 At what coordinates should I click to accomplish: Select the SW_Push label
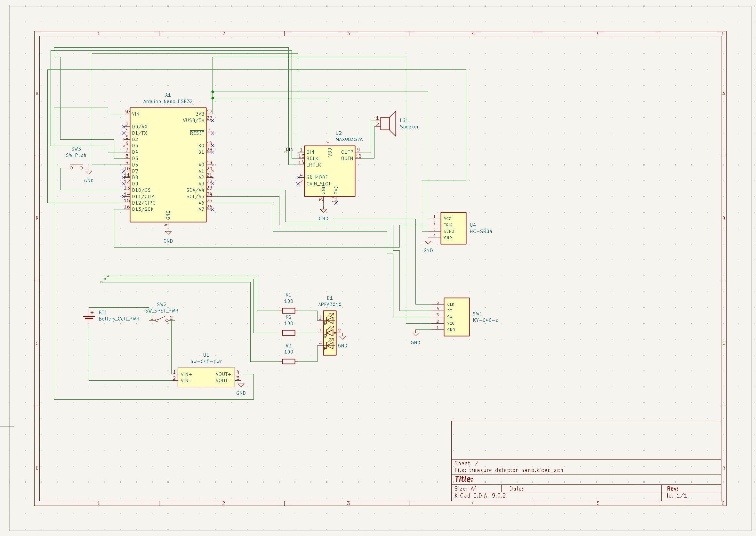tap(76, 155)
